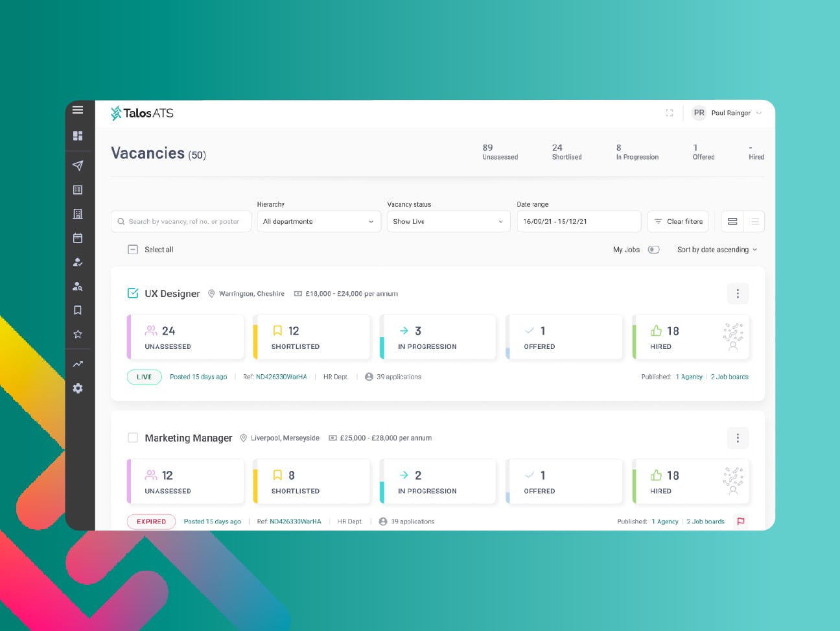Viewport: 840px width, 631px height.
Task: Open the bookmark icon in sidebar
Action: coord(78,310)
